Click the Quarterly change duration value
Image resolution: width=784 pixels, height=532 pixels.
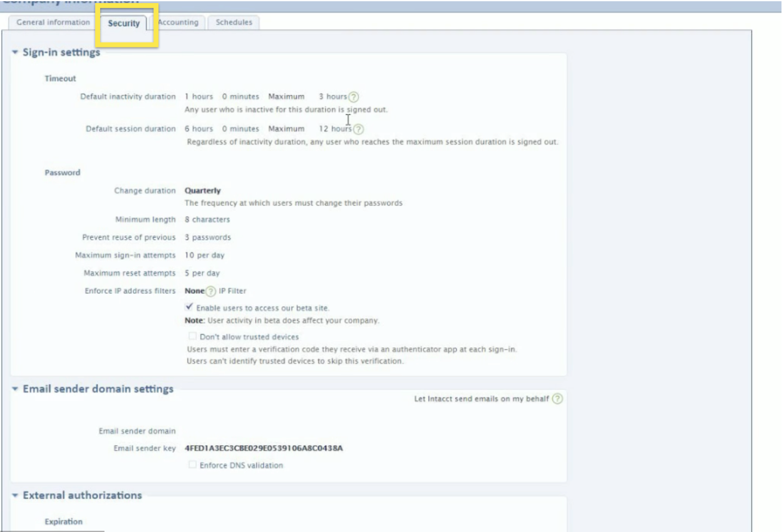pos(202,191)
